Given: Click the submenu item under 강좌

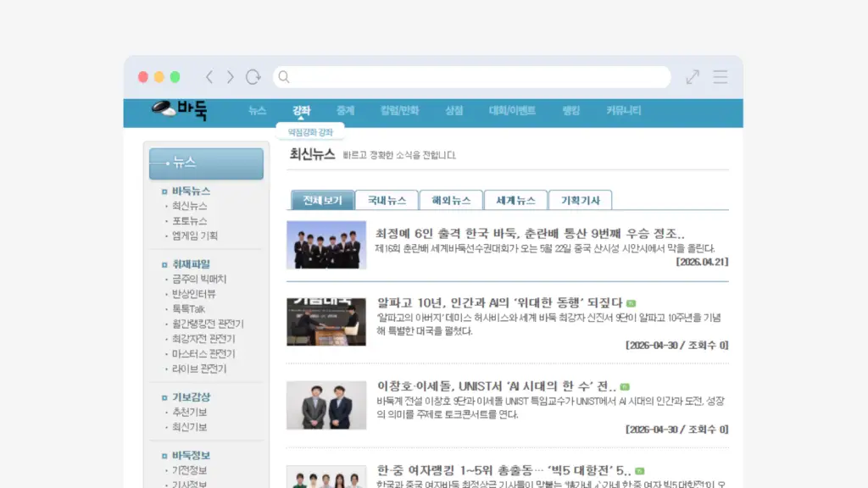Looking at the screenshot, I should tap(310, 132).
